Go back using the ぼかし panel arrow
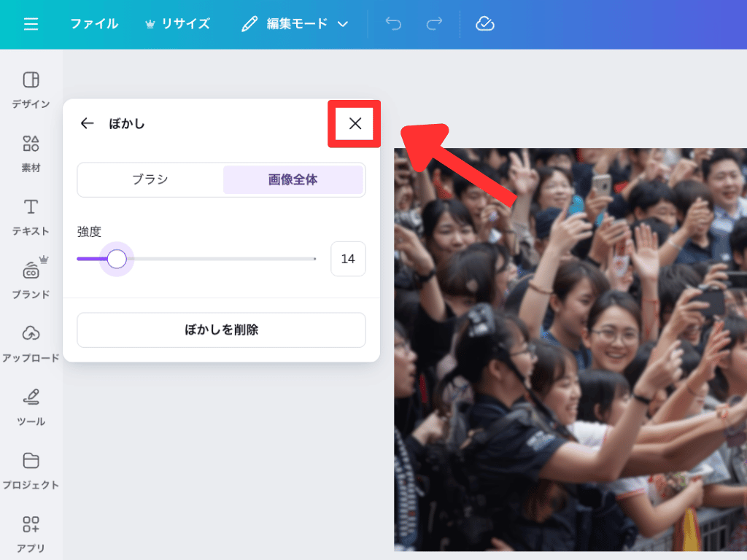 coord(88,123)
